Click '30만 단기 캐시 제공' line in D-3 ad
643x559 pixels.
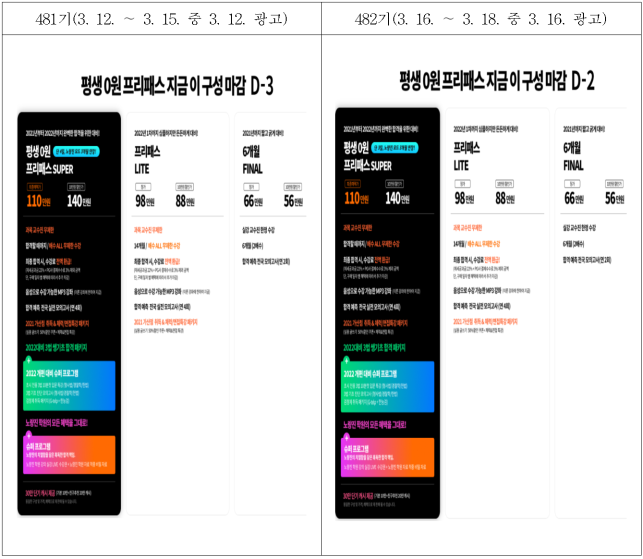[58, 493]
